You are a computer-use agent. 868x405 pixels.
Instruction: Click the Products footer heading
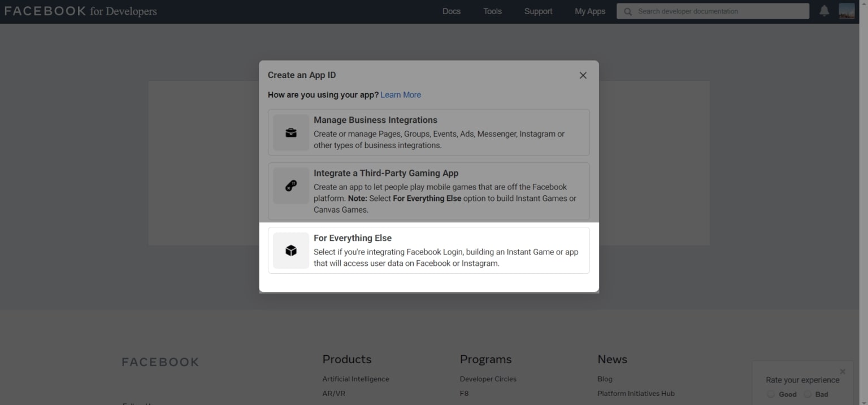point(347,359)
